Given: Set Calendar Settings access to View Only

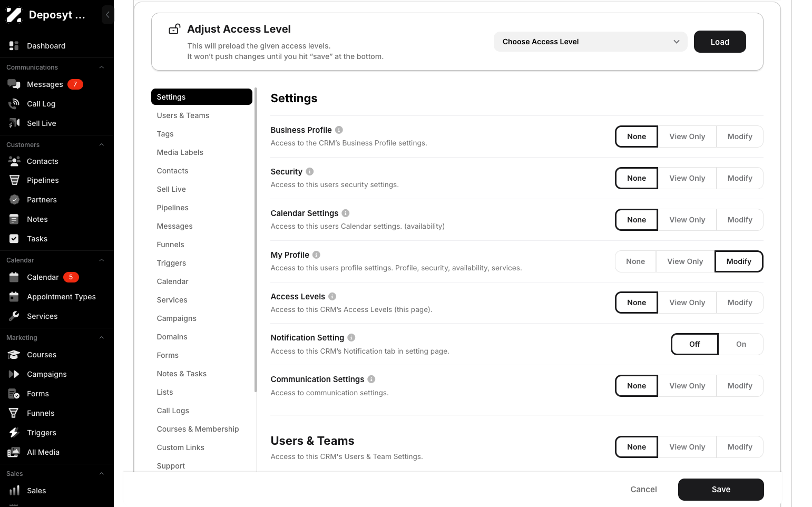Looking at the screenshot, I should (x=687, y=220).
